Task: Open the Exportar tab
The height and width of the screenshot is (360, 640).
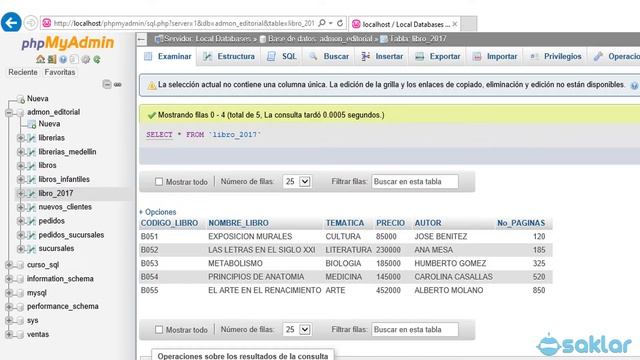Action: point(437,56)
